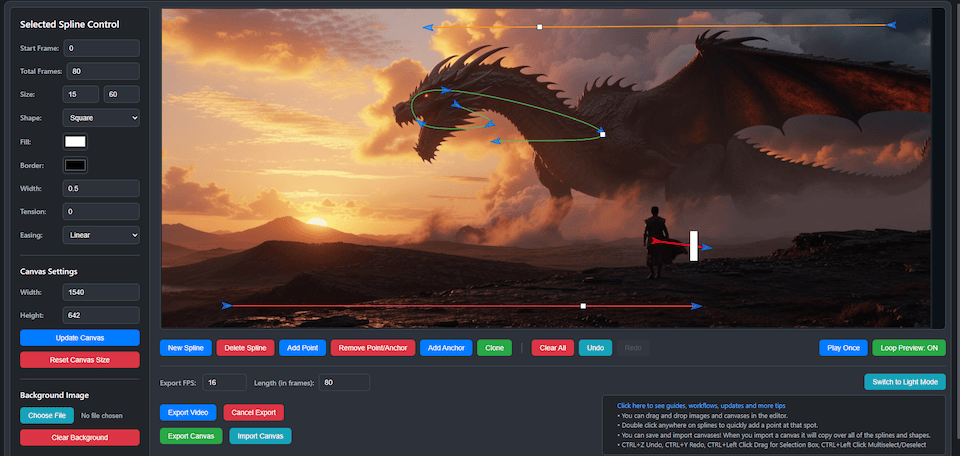Select white point on bottom red spline
Viewport: 960px width, 456px height.
coord(583,305)
